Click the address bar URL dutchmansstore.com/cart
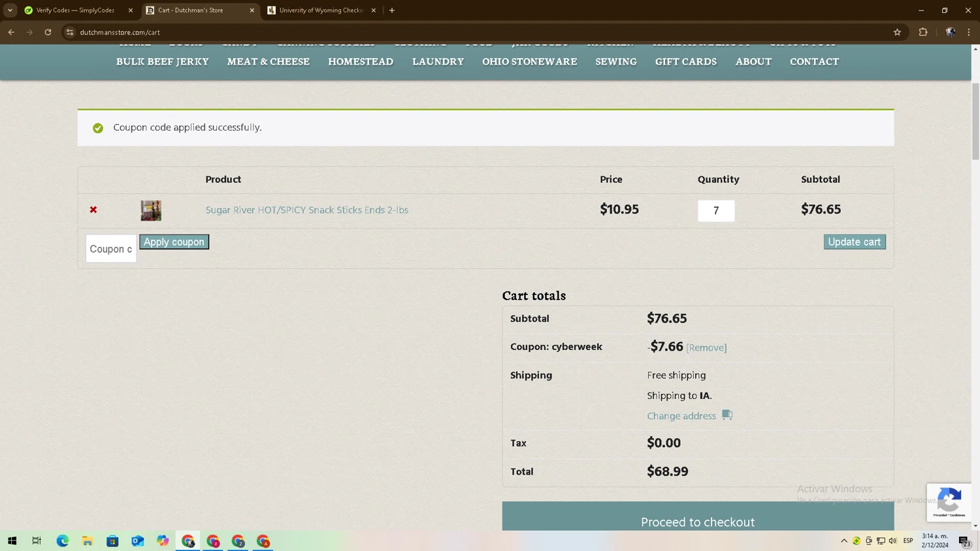The height and width of the screenshot is (551, 980). (x=120, y=32)
